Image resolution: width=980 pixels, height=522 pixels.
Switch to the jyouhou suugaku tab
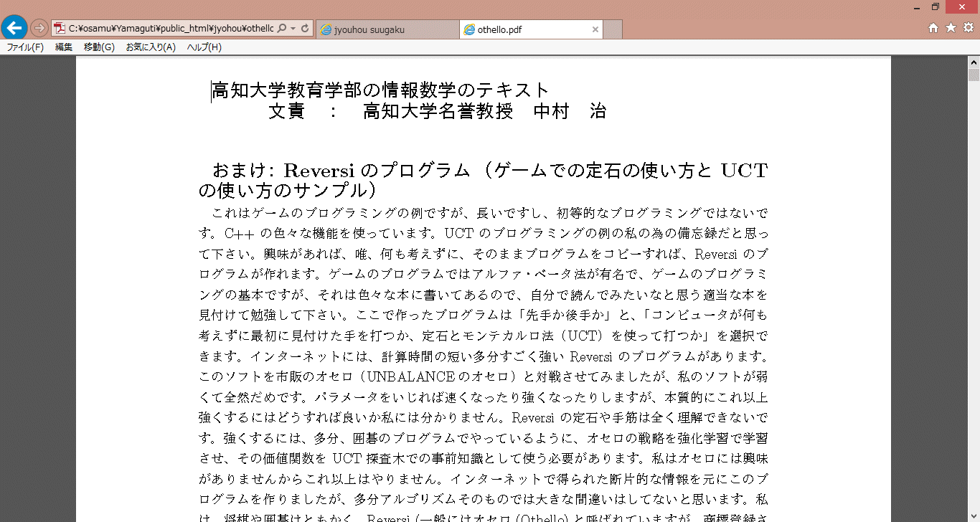pyautogui.click(x=387, y=29)
